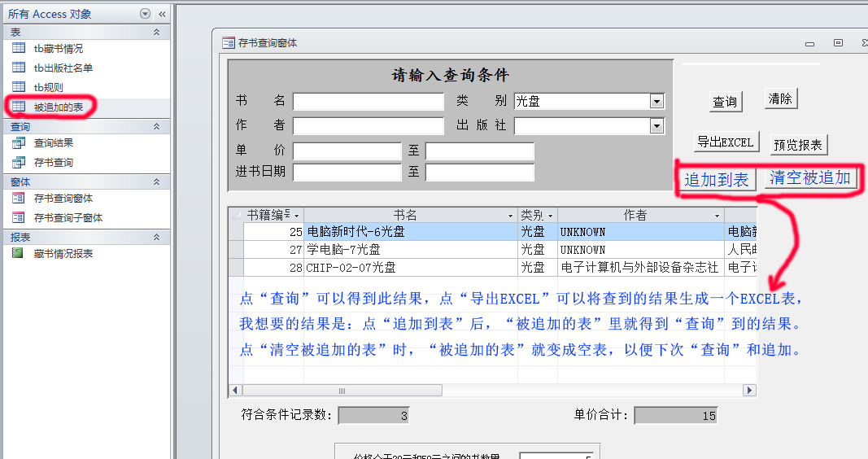Click the horizontal scrollbar right arrow

point(749,391)
